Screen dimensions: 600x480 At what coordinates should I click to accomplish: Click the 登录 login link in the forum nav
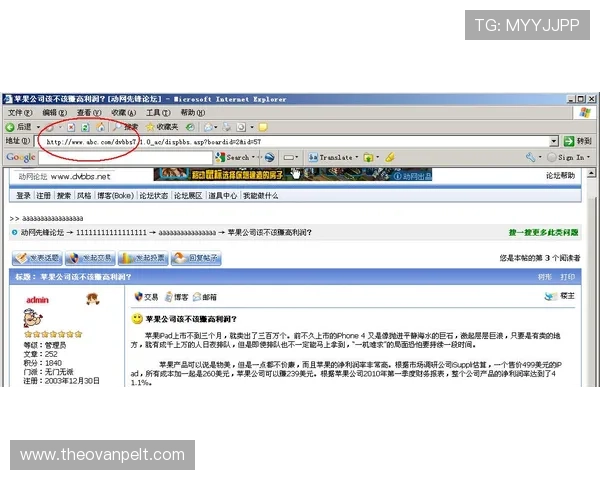point(23,196)
